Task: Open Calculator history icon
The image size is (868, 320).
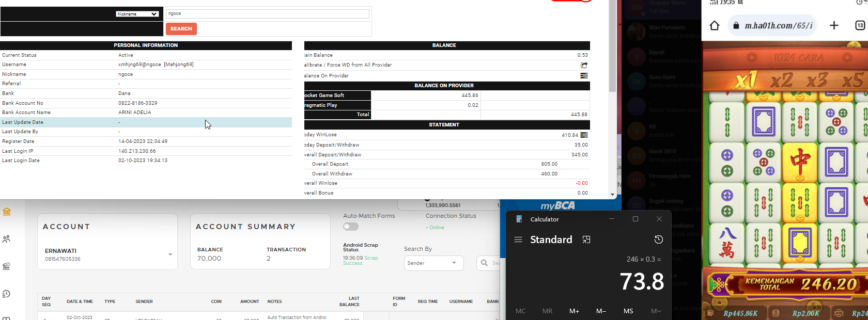Action: coord(658,239)
